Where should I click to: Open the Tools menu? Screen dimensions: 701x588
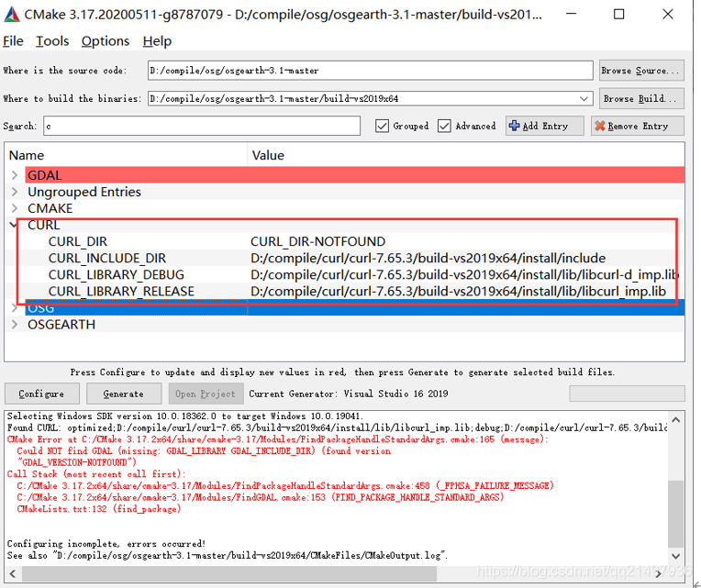[x=52, y=41]
